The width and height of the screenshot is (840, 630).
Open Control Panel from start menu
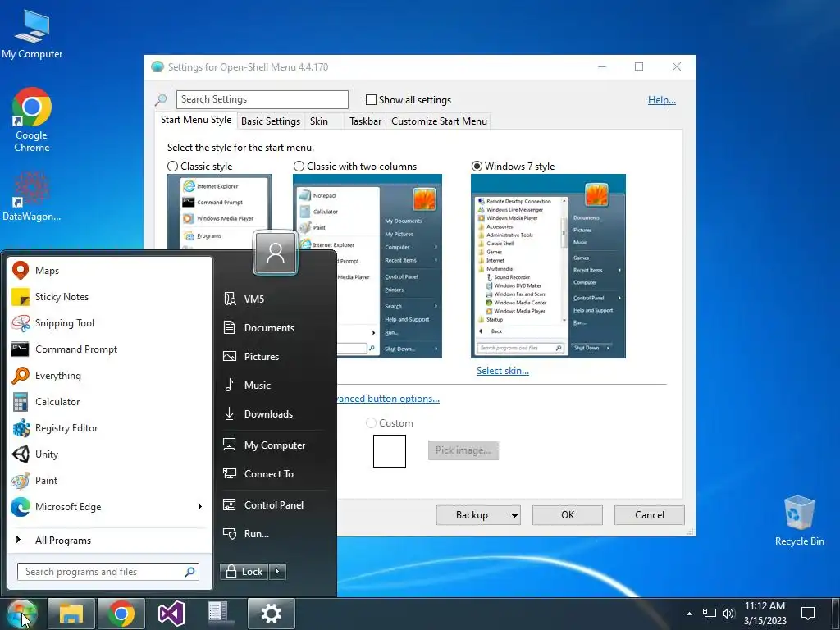[x=274, y=505]
